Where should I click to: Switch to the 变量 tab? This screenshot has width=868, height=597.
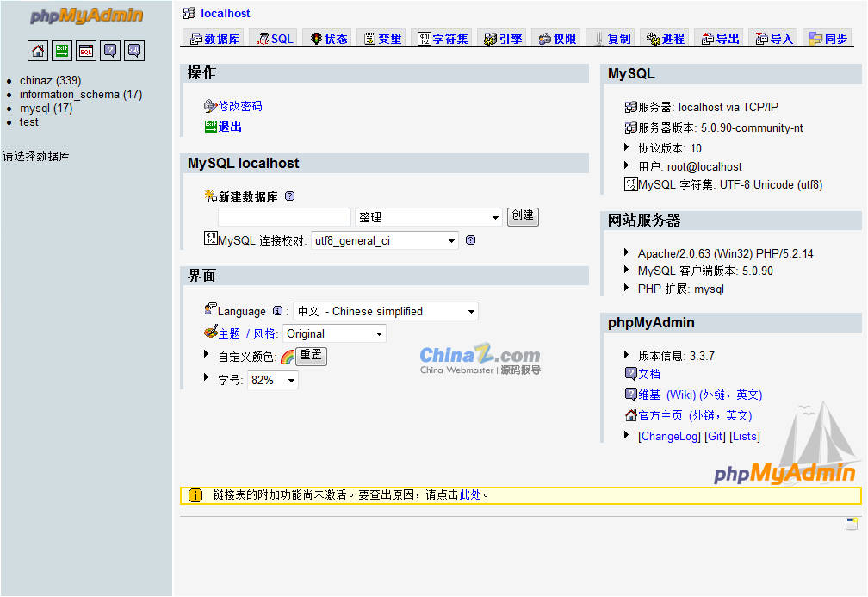(x=382, y=38)
